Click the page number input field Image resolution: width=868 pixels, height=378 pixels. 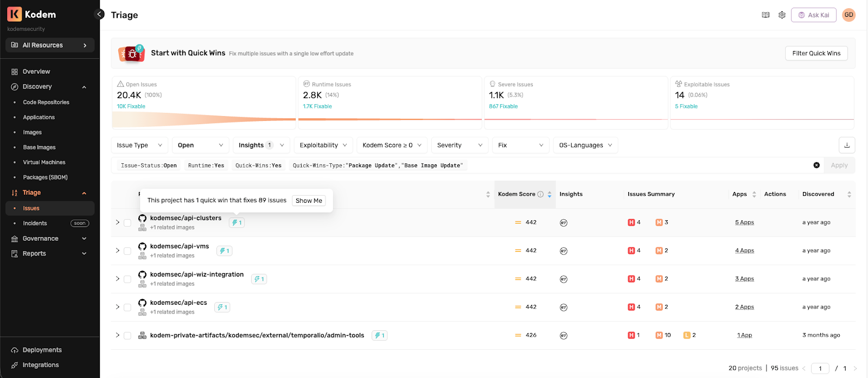click(x=820, y=368)
